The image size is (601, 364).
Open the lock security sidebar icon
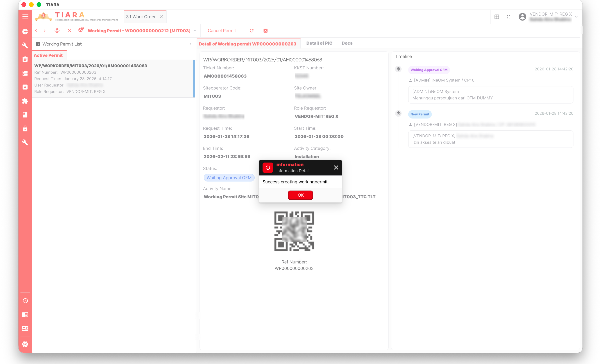coord(25,128)
